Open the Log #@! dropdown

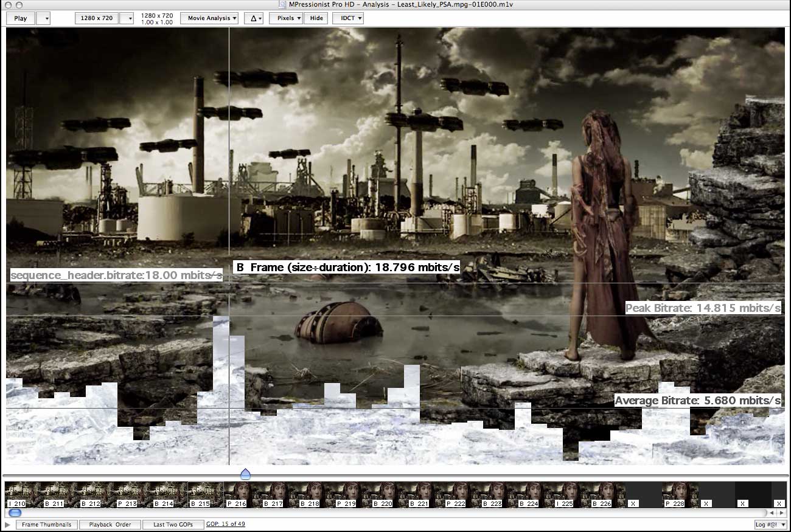771,524
